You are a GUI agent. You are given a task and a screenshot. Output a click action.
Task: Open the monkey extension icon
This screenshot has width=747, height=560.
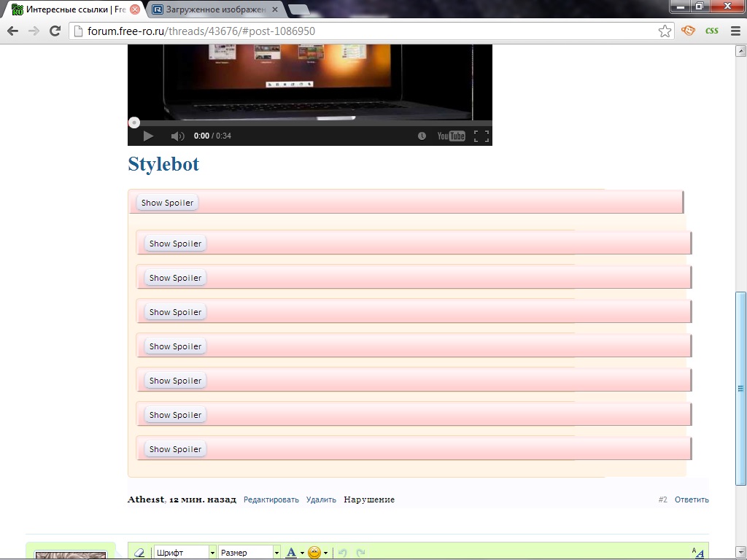[688, 31]
